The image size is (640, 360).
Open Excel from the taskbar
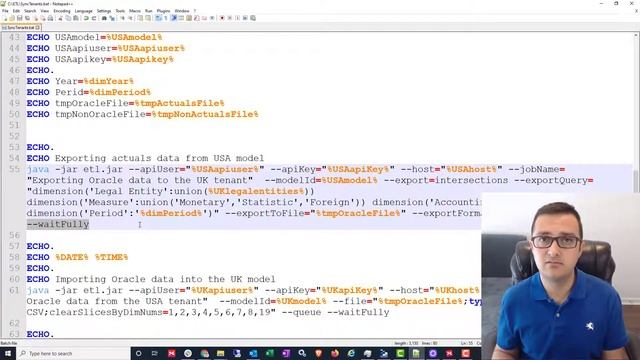click(x=270, y=353)
